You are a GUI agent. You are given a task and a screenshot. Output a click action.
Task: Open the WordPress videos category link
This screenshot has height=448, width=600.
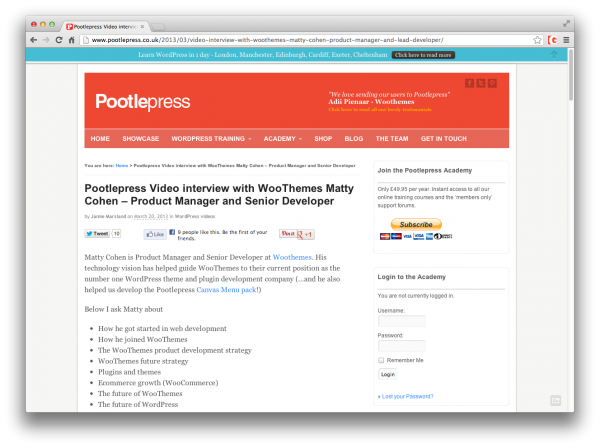[x=195, y=217]
